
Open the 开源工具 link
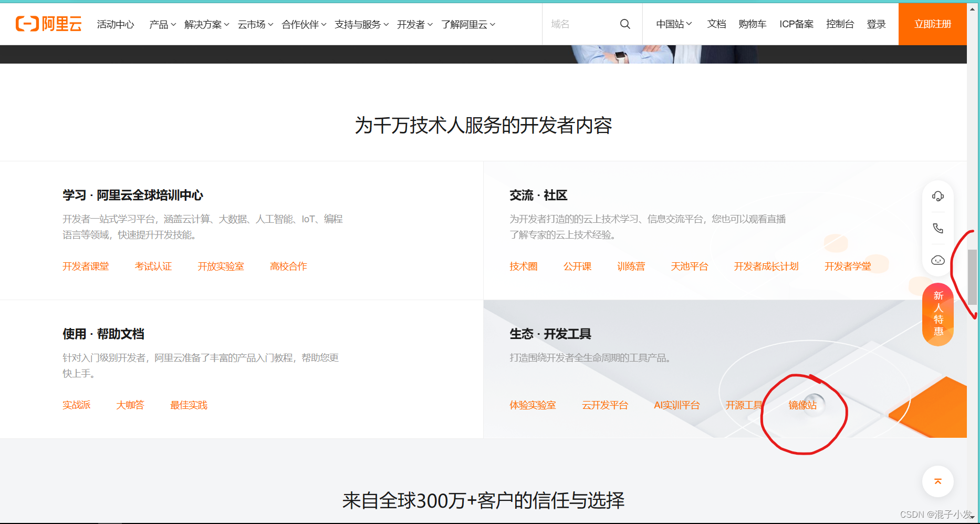coord(744,405)
